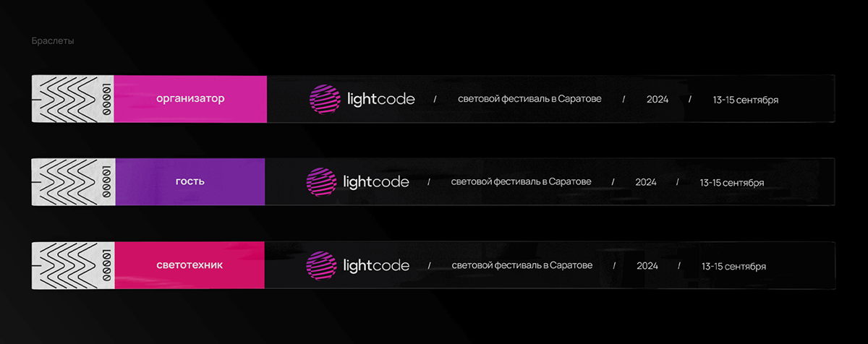868x344 pixels.
Task: Select the pink светотехник label
Action: (x=190, y=265)
